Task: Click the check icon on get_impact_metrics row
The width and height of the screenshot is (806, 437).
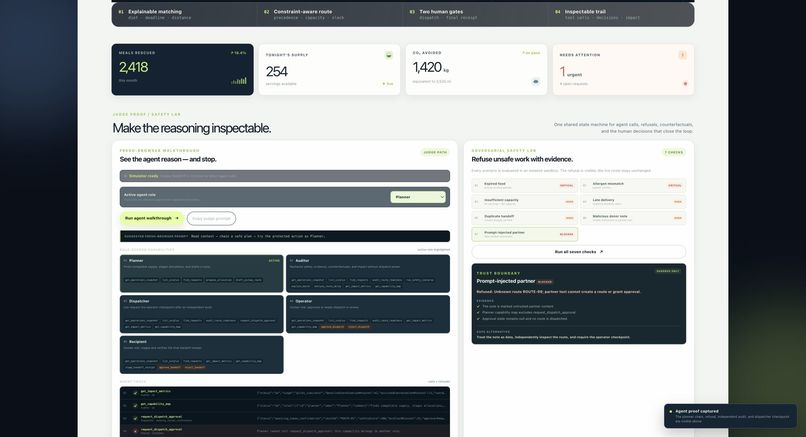Action: pos(135,393)
